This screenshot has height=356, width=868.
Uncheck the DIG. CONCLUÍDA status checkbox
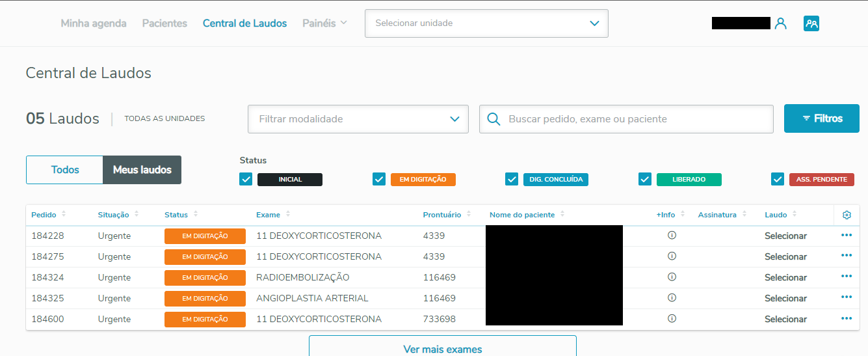[x=512, y=179]
